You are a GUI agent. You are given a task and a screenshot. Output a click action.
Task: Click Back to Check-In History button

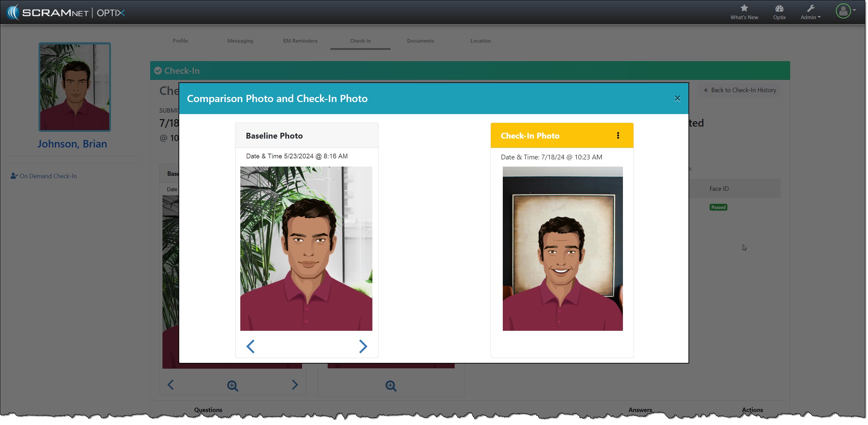pyautogui.click(x=740, y=90)
